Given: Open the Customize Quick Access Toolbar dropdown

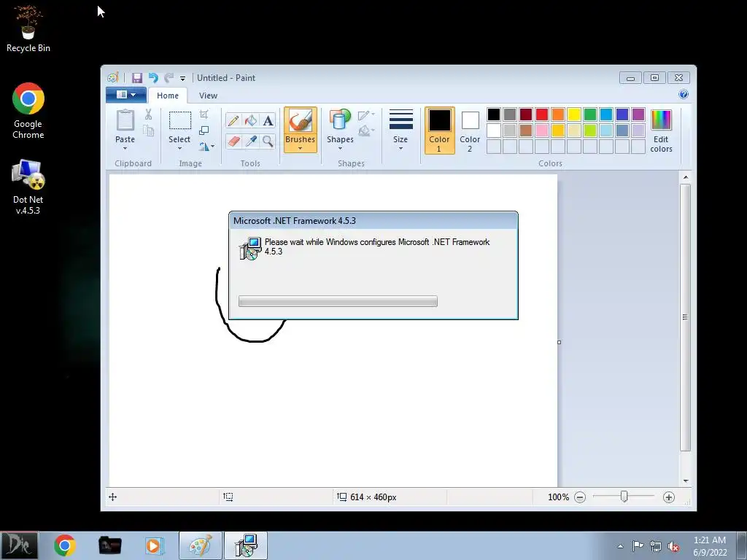Looking at the screenshot, I should [182, 79].
